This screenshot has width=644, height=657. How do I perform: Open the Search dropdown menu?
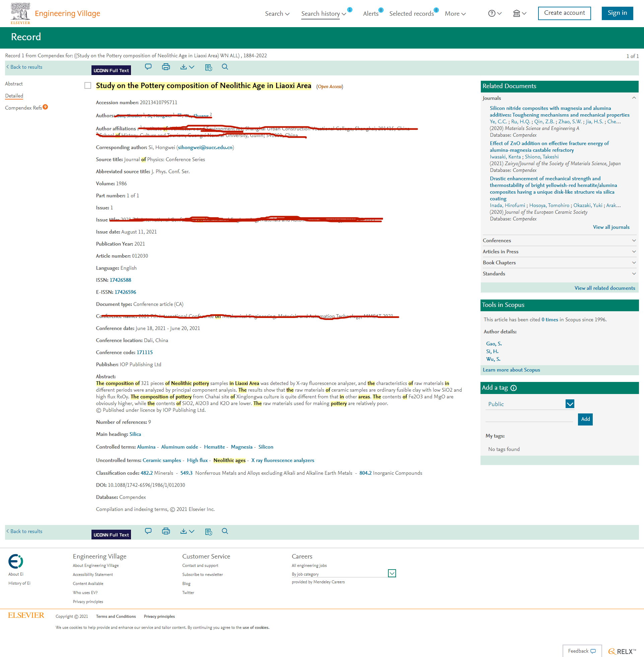[277, 13]
